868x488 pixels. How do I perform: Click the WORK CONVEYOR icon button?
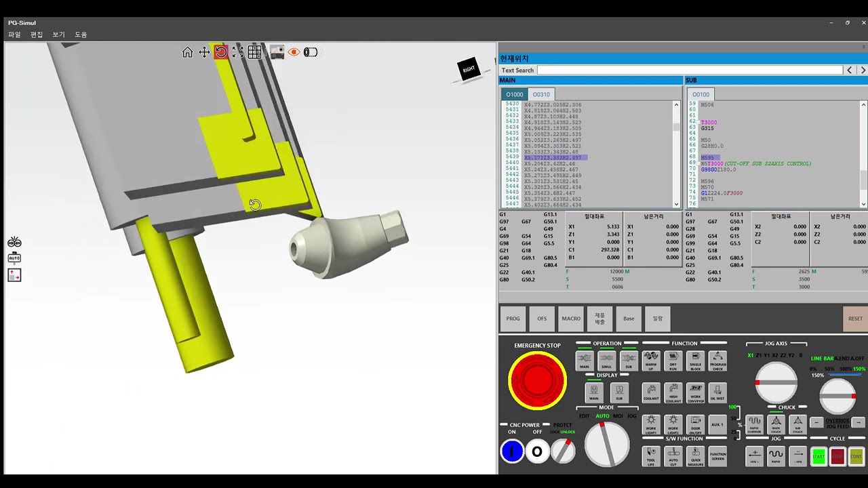point(695,393)
